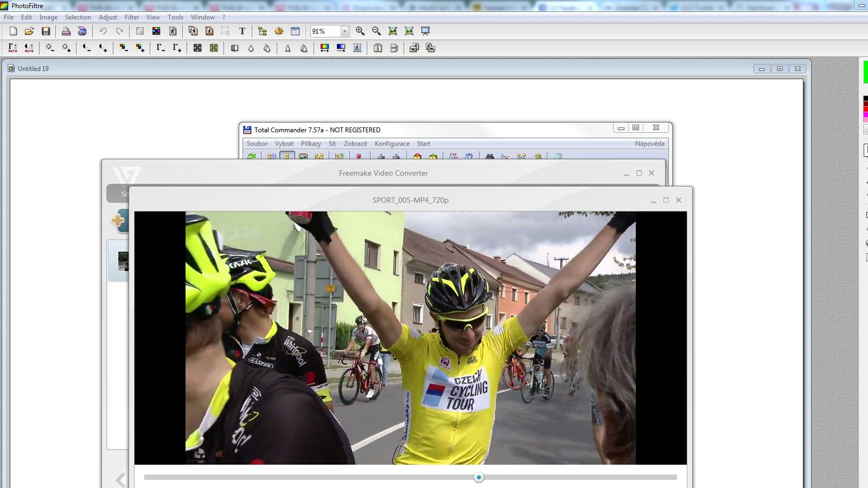Apply the Sharpen single-triangle filter
Screen dimensions: 868x488
[x=288, y=48]
